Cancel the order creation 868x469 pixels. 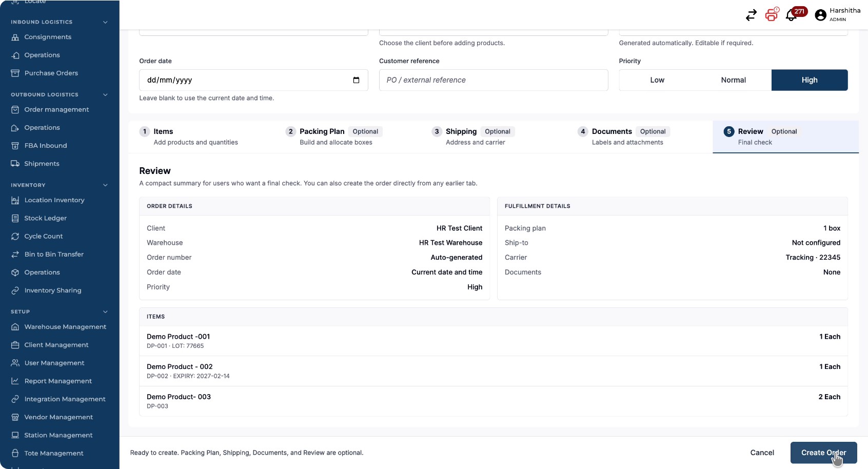tap(762, 453)
